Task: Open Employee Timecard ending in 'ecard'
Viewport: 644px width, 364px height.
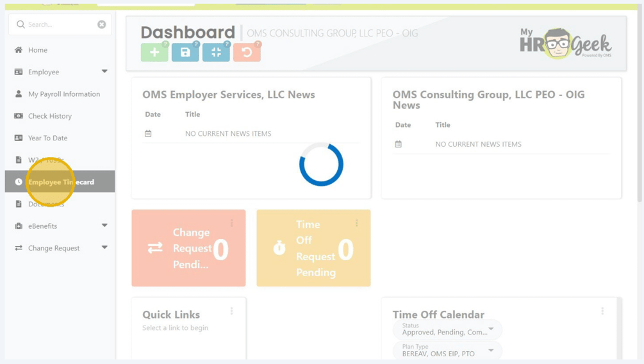Action: point(60,181)
